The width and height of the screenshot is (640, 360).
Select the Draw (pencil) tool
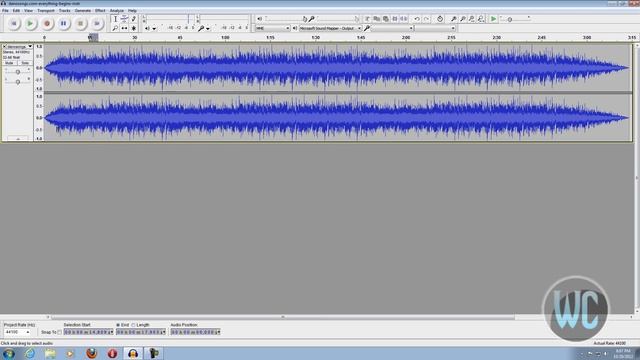coord(133,19)
